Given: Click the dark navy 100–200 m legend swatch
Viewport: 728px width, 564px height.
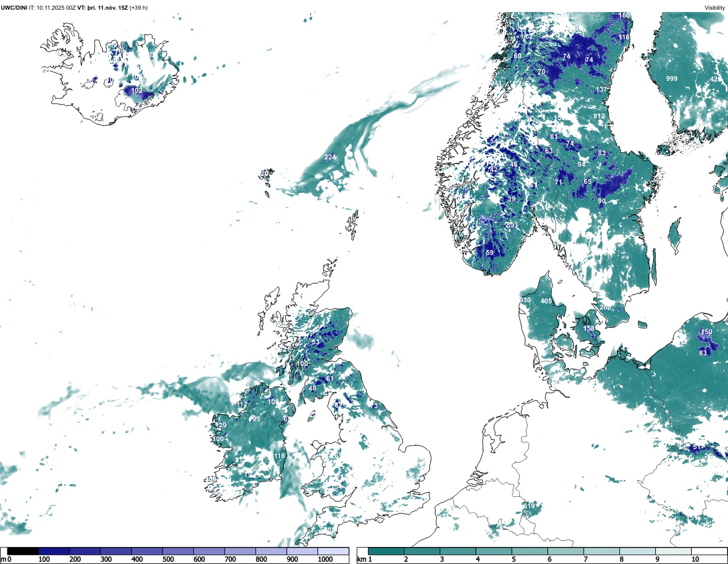Looking at the screenshot, I should (54, 551).
